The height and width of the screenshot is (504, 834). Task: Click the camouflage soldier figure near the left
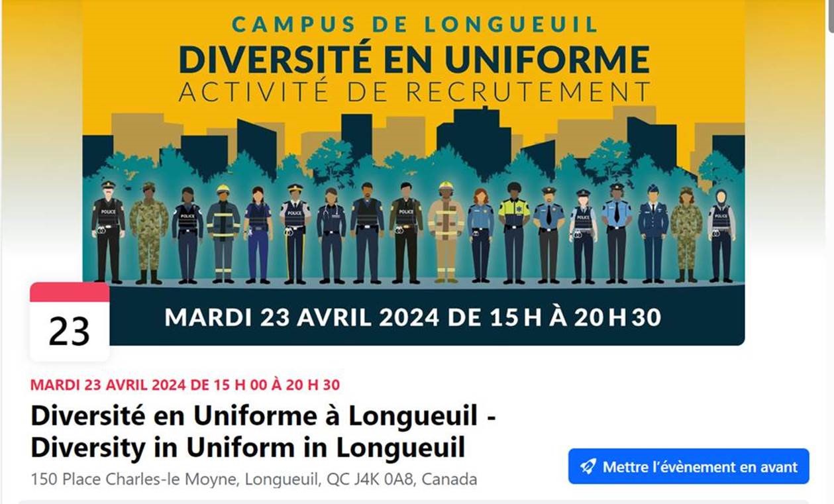[148, 233]
